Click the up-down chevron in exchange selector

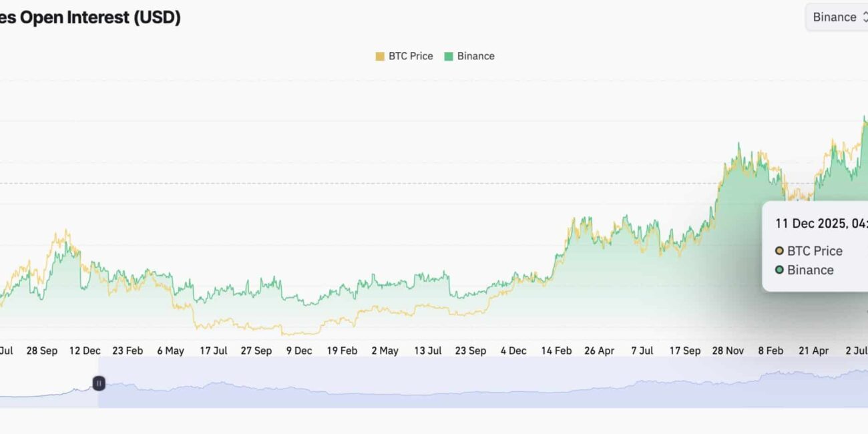point(865,17)
